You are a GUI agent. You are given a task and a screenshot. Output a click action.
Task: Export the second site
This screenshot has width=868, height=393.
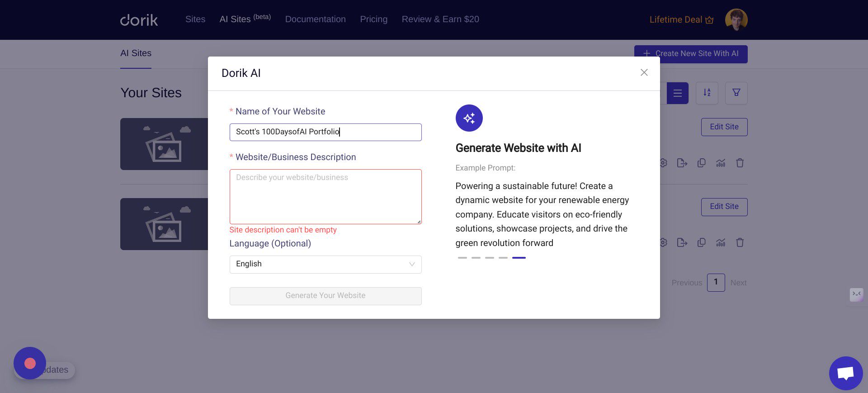pyautogui.click(x=682, y=242)
